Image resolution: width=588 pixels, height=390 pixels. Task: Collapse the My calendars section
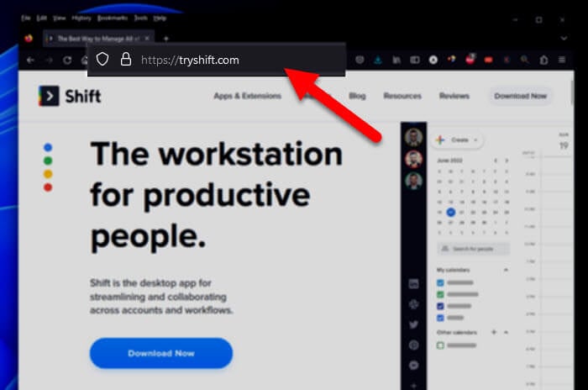pos(506,270)
